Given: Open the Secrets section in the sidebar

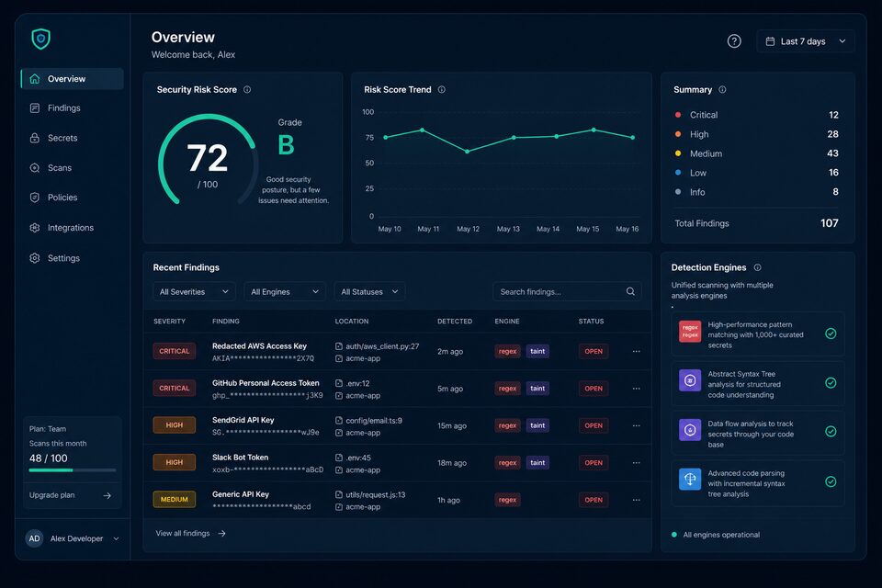Looking at the screenshot, I should (x=72, y=138).
